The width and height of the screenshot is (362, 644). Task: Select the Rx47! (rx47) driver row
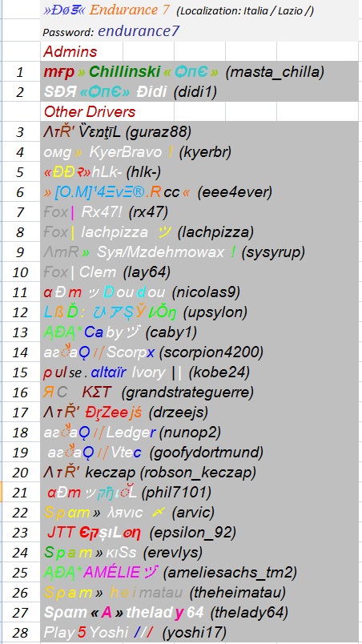[199, 212]
